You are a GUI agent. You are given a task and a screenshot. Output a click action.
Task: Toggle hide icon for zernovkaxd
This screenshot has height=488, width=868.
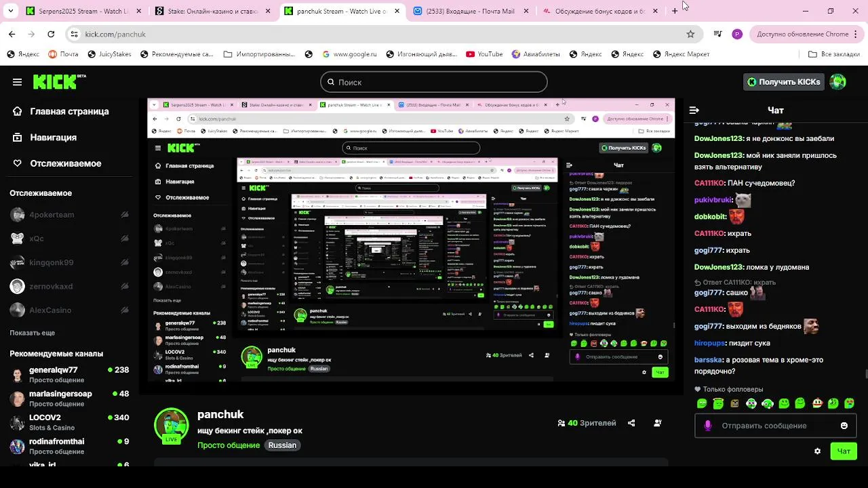(125, 286)
